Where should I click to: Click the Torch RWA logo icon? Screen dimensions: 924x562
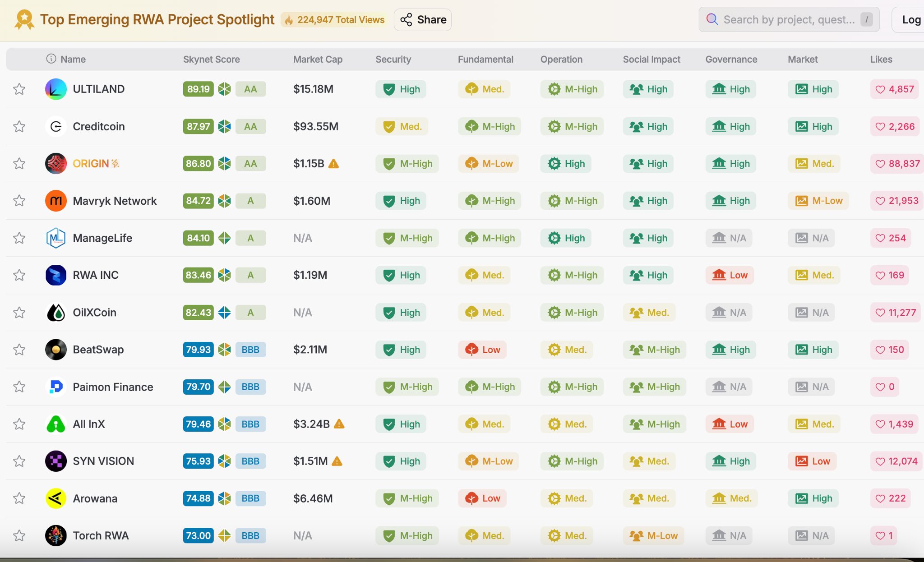56,536
